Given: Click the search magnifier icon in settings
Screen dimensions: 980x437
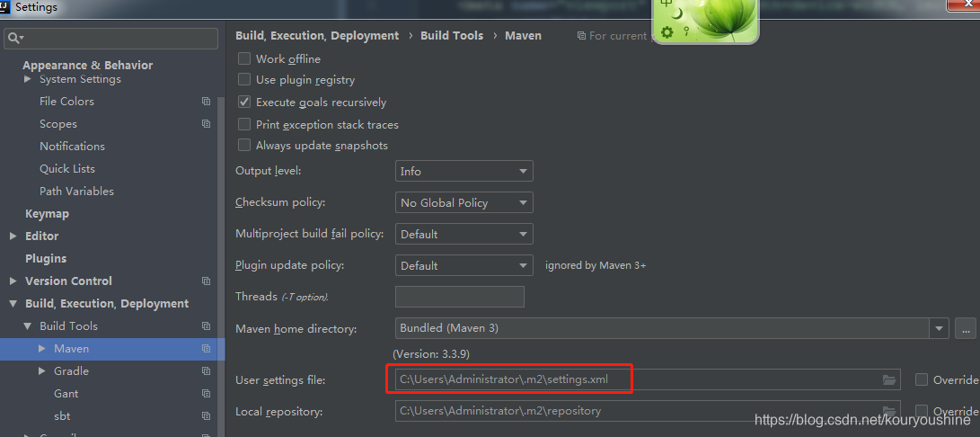Looking at the screenshot, I should coord(13,39).
